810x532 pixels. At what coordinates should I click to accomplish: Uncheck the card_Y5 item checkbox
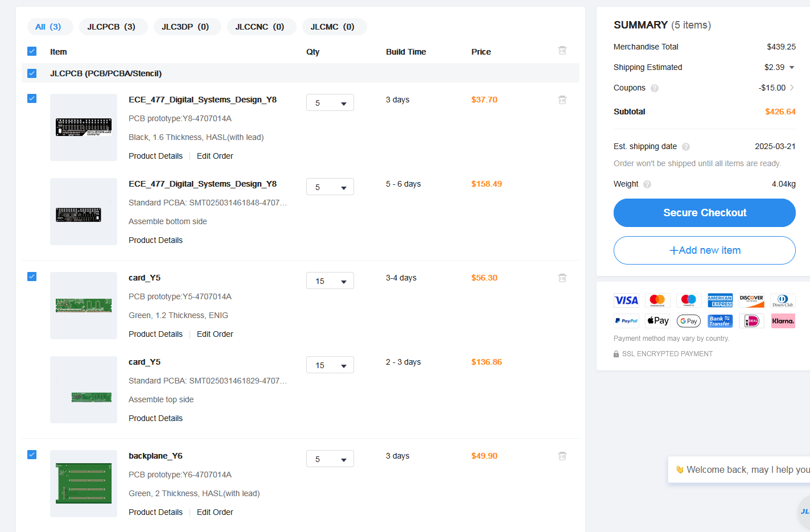pos(32,277)
